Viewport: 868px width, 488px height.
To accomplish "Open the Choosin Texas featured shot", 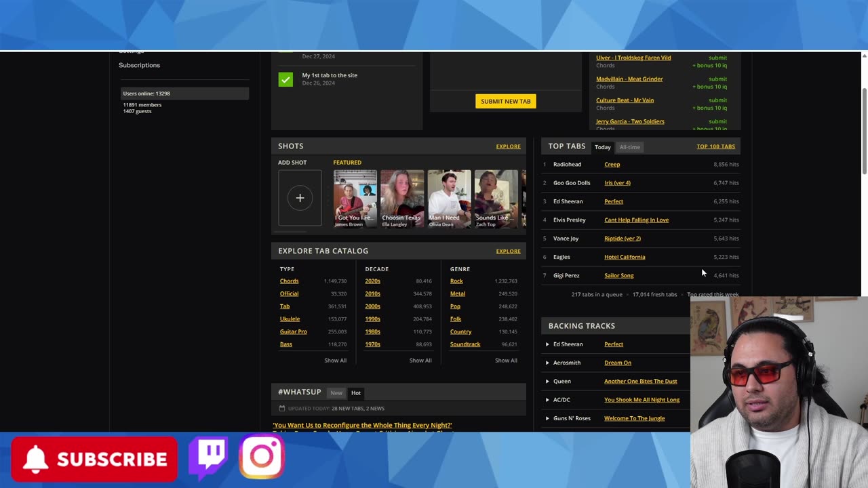I will [x=402, y=199].
